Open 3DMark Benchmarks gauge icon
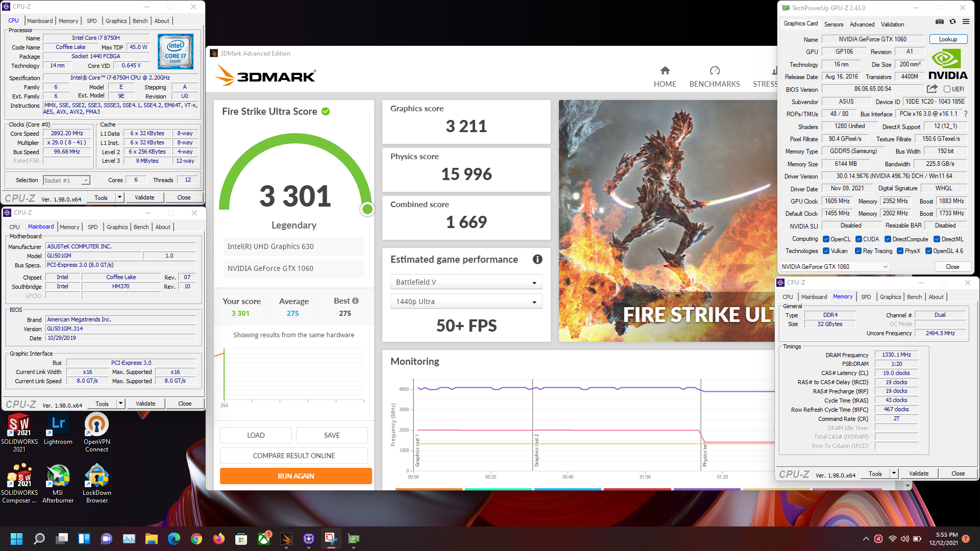 click(715, 70)
